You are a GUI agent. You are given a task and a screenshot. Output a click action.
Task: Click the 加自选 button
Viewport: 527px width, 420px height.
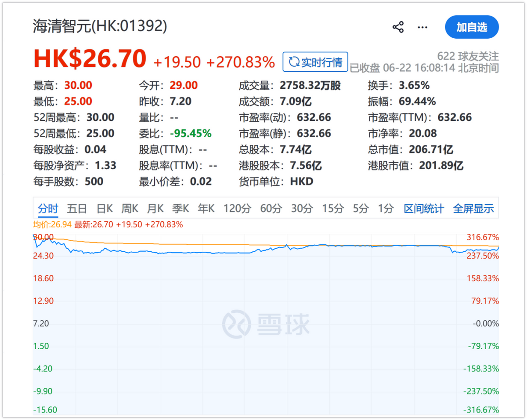472,27
